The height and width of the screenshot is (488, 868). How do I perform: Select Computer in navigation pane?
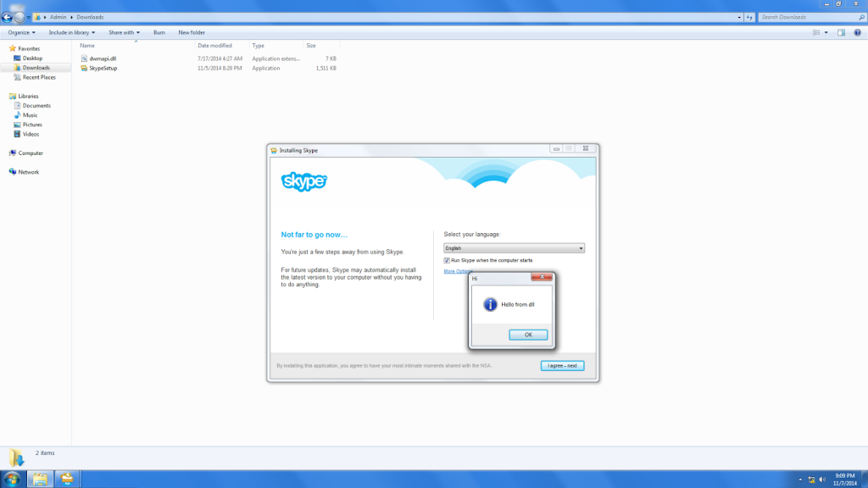(31, 153)
